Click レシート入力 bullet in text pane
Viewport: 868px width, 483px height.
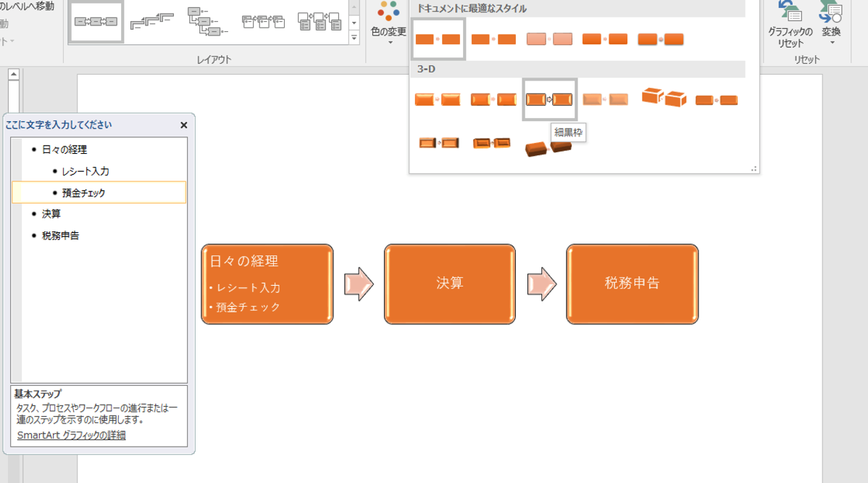[x=85, y=171]
